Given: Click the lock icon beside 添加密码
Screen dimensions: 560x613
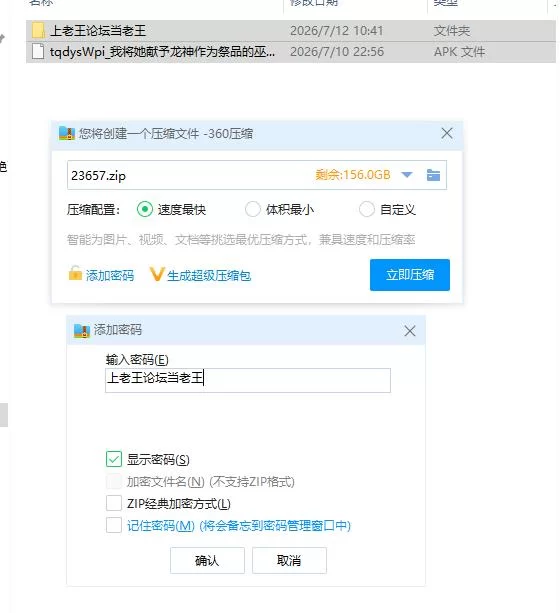Looking at the screenshot, I should click(x=75, y=273).
